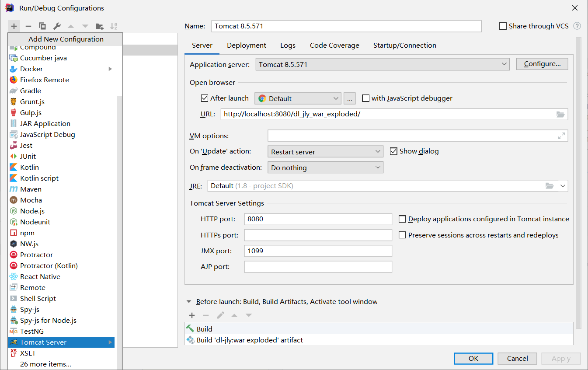Open the Deployment tab

click(x=247, y=45)
